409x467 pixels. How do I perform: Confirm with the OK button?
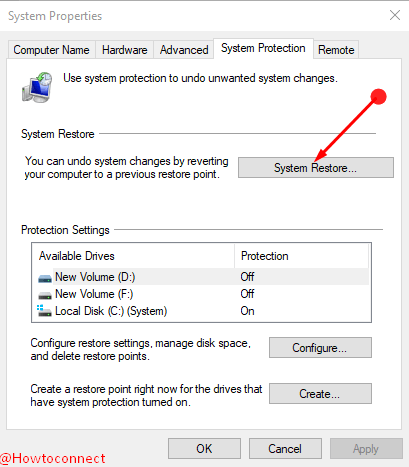204,449
